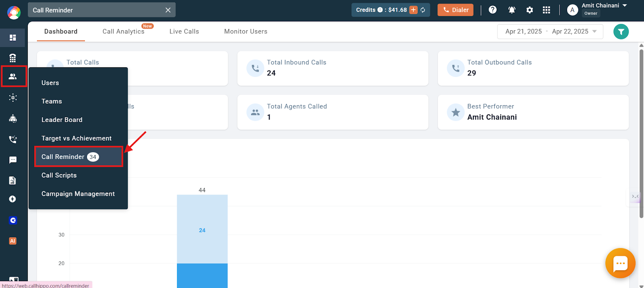Open the Users people sidebar icon

[13, 76]
